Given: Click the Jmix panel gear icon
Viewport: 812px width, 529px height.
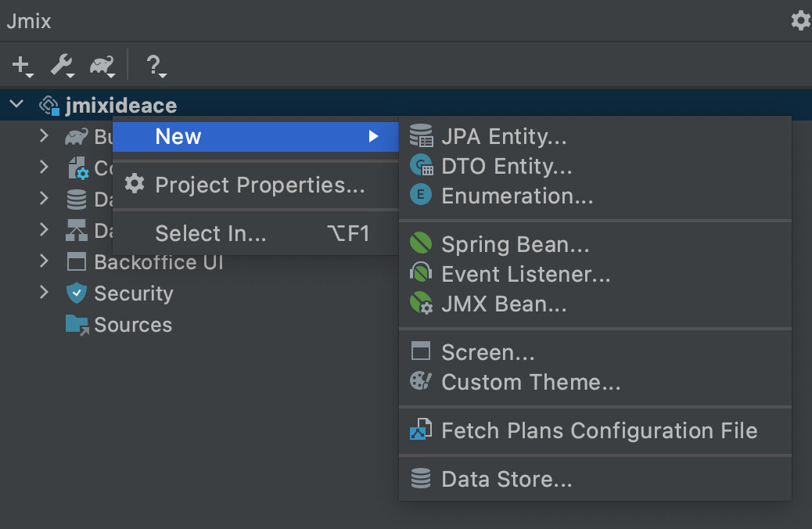Looking at the screenshot, I should (x=800, y=20).
